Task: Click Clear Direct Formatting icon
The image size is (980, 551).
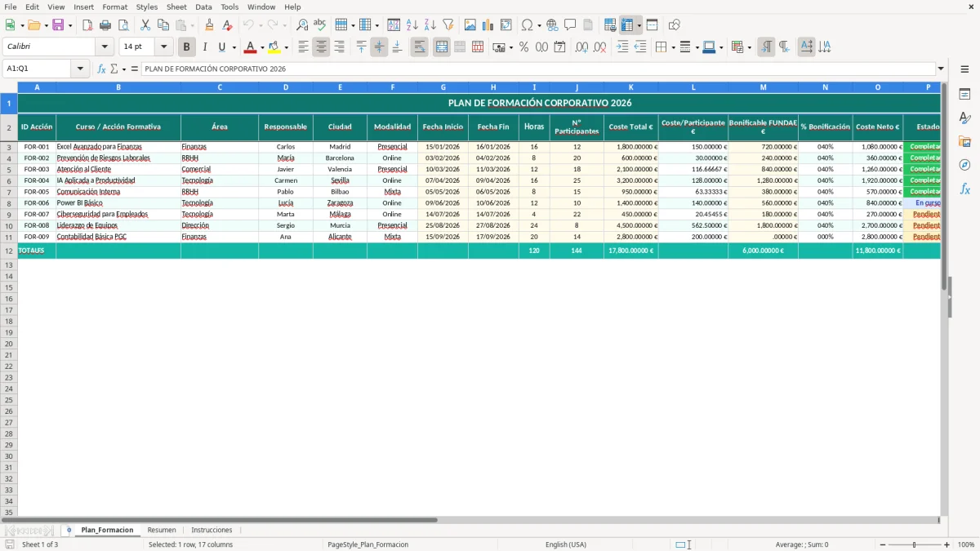Action: coord(228,25)
